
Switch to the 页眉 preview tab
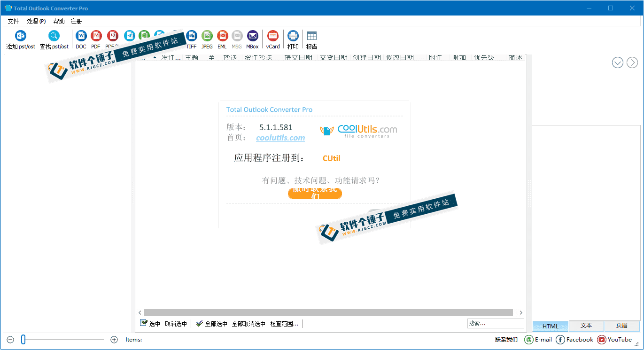coord(622,326)
